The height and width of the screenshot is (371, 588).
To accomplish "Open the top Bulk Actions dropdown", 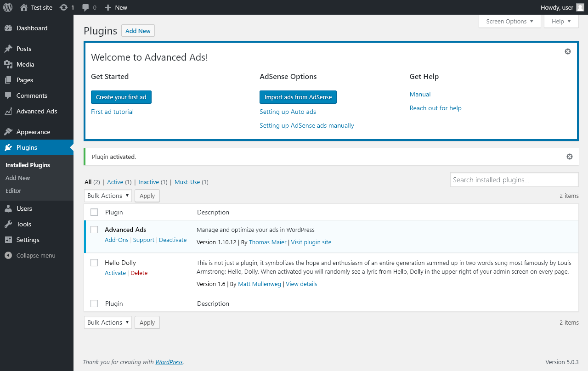I will click(108, 196).
